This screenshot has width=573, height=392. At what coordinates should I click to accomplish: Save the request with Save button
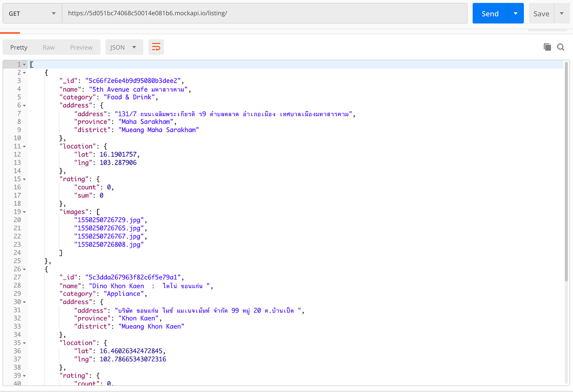click(x=541, y=14)
